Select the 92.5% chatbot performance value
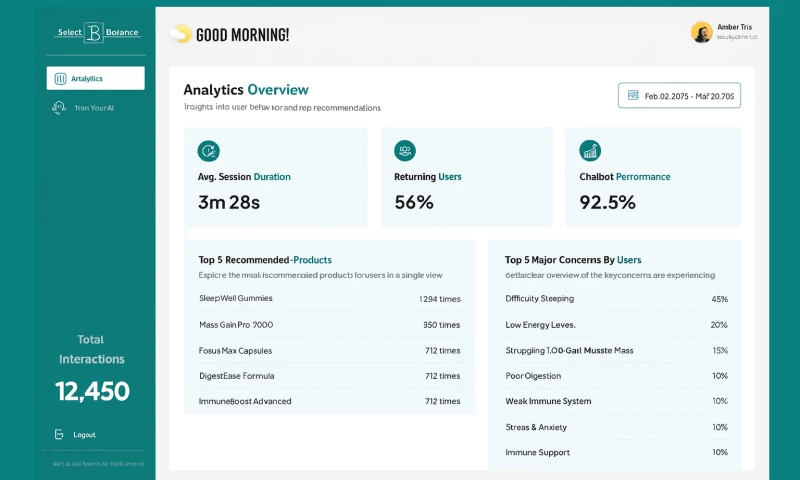The width and height of the screenshot is (800, 480). (608, 203)
